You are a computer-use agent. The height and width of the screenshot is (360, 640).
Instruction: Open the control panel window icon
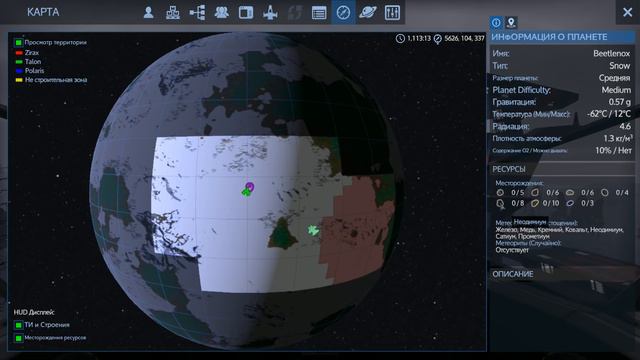(246, 12)
